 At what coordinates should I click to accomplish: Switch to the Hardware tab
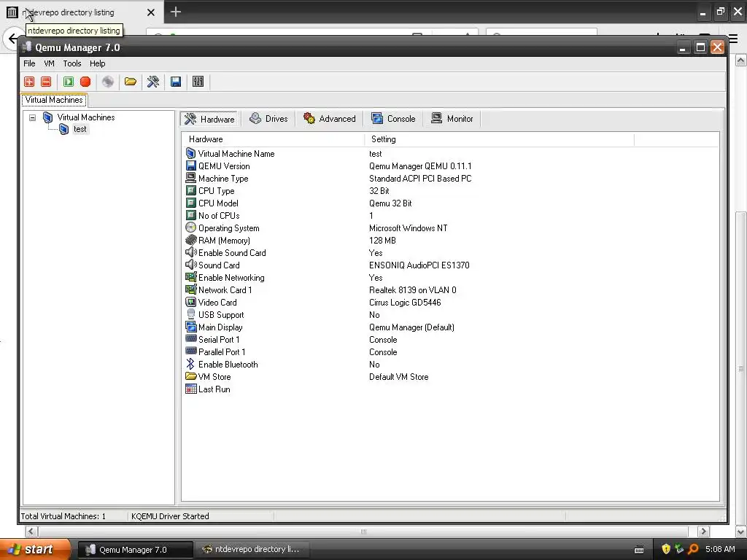[209, 119]
